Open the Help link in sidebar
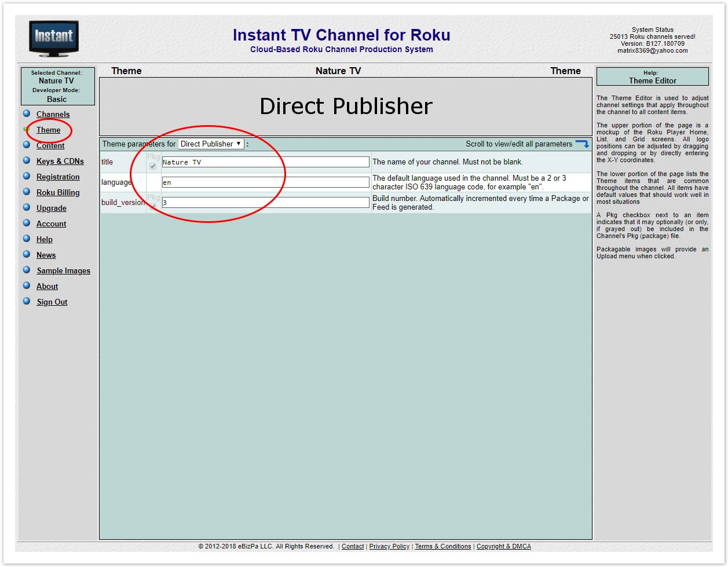This screenshot has width=728, height=567. (45, 239)
